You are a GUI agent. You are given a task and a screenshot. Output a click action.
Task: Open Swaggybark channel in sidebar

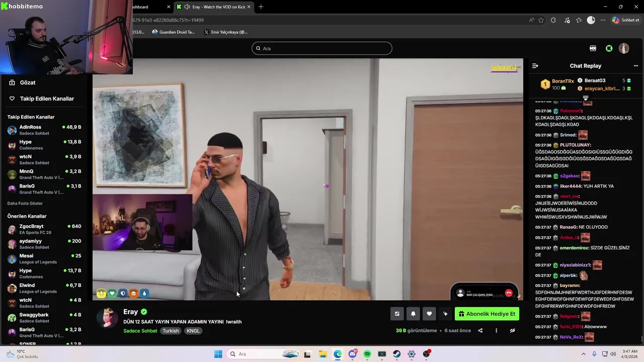point(44,317)
